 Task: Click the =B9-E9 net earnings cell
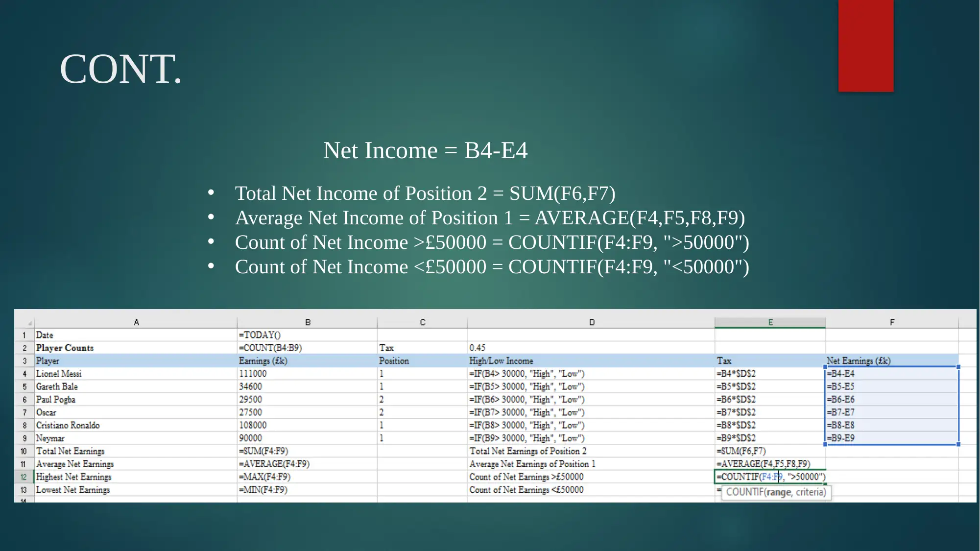892,438
